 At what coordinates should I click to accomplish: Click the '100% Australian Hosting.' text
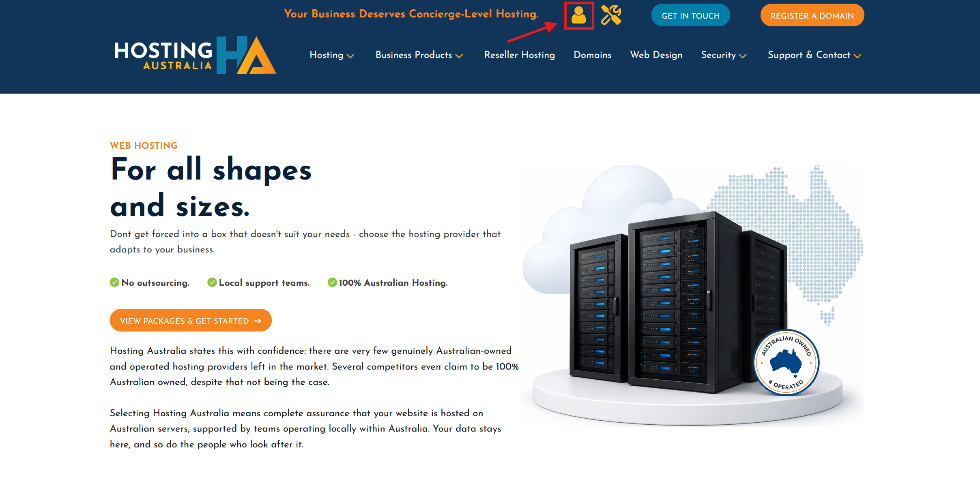(x=393, y=282)
